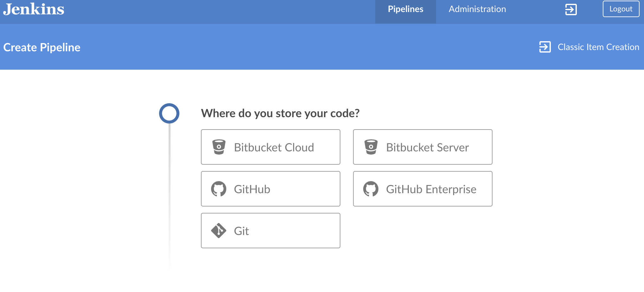This screenshot has height=292, width=644.
Task: Click the classic Jenkins exit icon in header
Action: (x=571, y=9)
